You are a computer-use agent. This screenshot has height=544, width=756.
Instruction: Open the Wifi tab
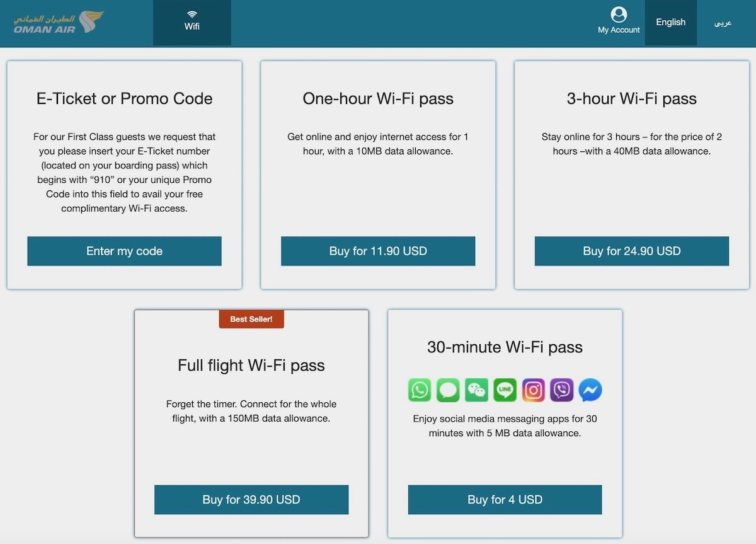tap(192, 21)
